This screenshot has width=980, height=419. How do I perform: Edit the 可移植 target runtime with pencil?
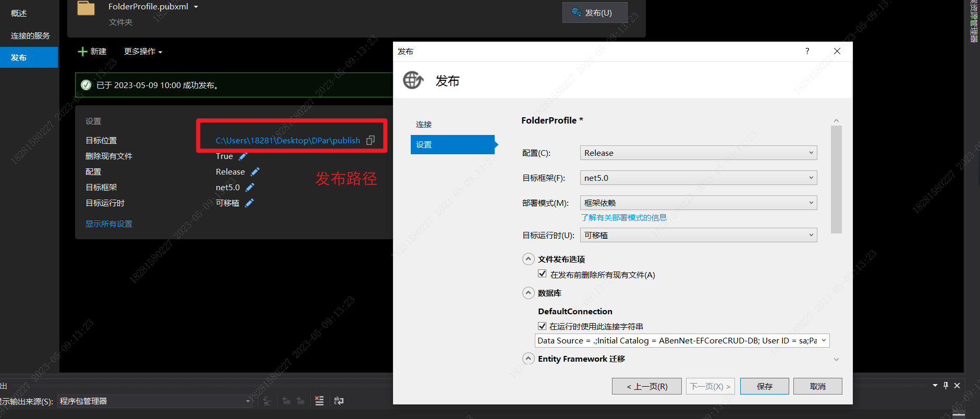[249, 203]
